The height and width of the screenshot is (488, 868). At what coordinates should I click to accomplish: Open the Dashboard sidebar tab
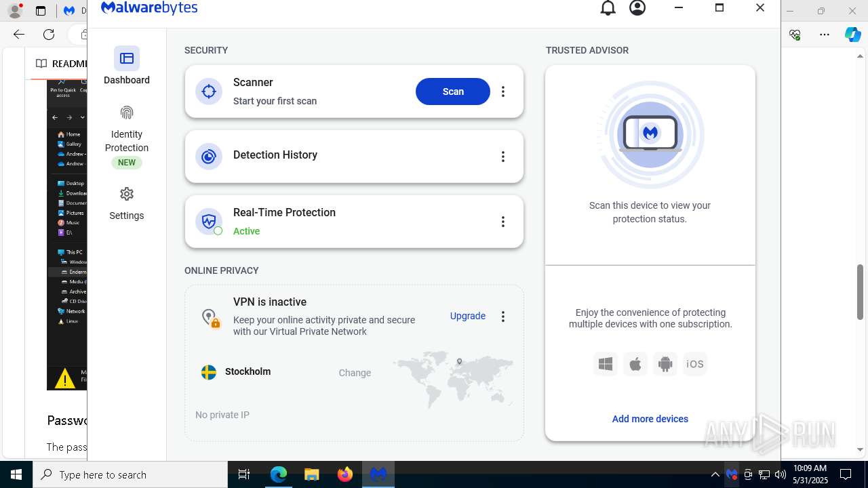point(127,66)
